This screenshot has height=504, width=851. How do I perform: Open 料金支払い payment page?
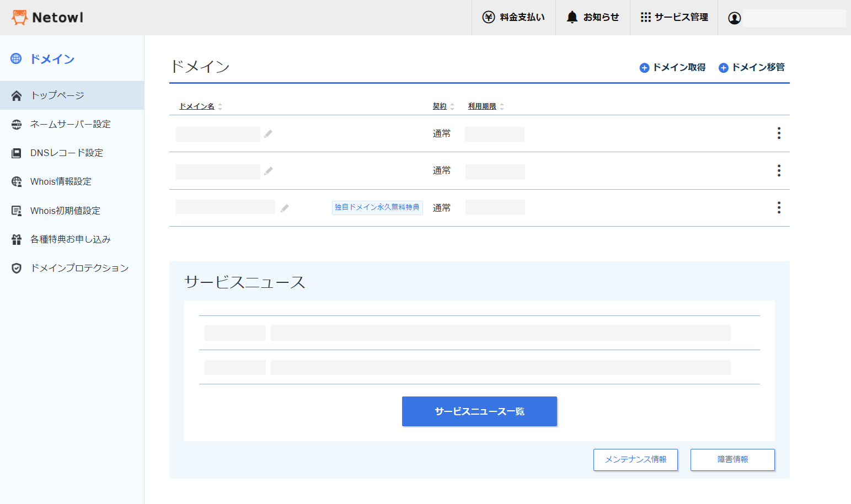click(513, 17)
